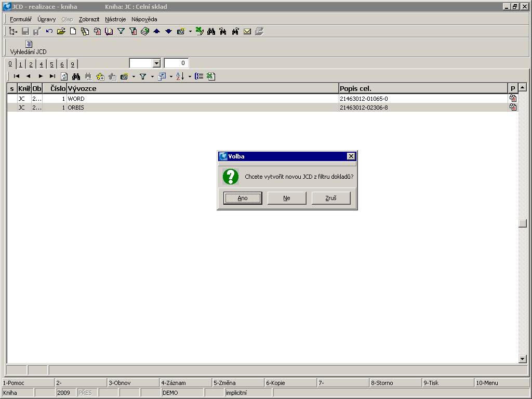Click the refresh document icon in grid toolbar
532x399 pixels.
pyautogui.click(x=64, y=76)
